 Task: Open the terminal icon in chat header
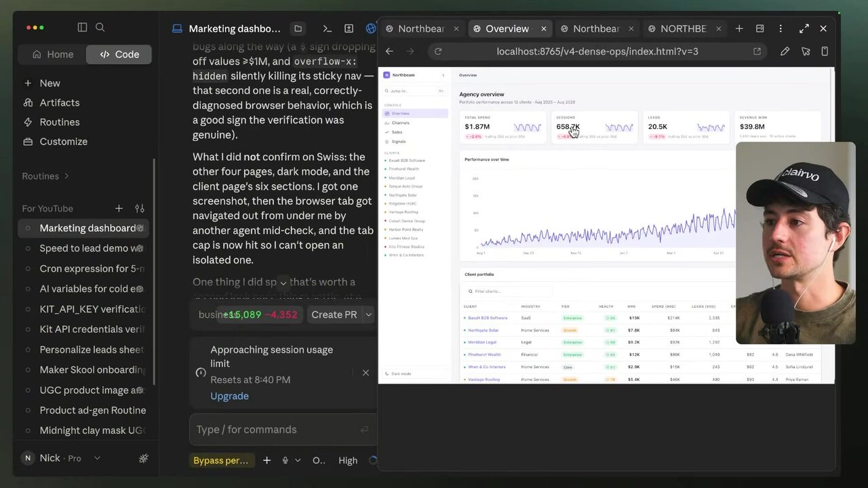tap(327, 28)
